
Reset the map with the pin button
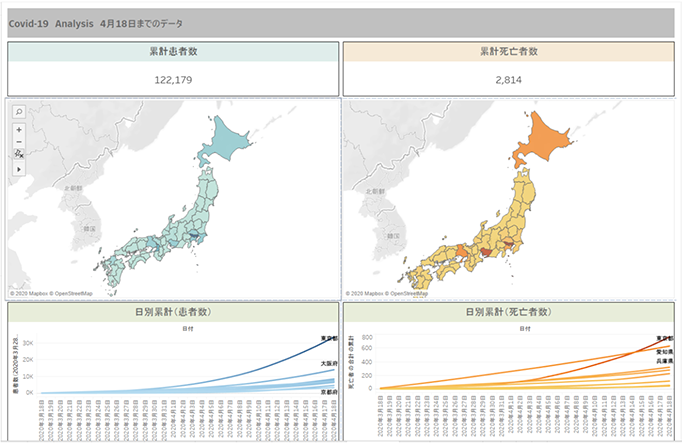click(19, 154)
